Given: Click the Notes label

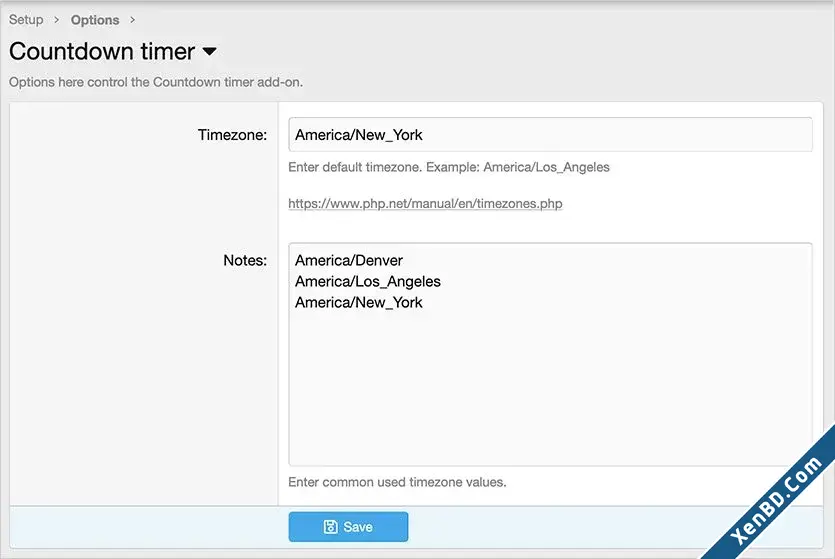Looking at the screenshot, I should (245, 260).
